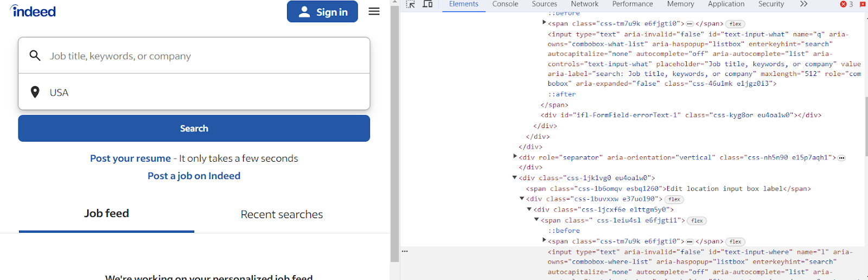Click the flex badge on the last css-tm7u9k span
868x280 pixels.
click(735, 241)
